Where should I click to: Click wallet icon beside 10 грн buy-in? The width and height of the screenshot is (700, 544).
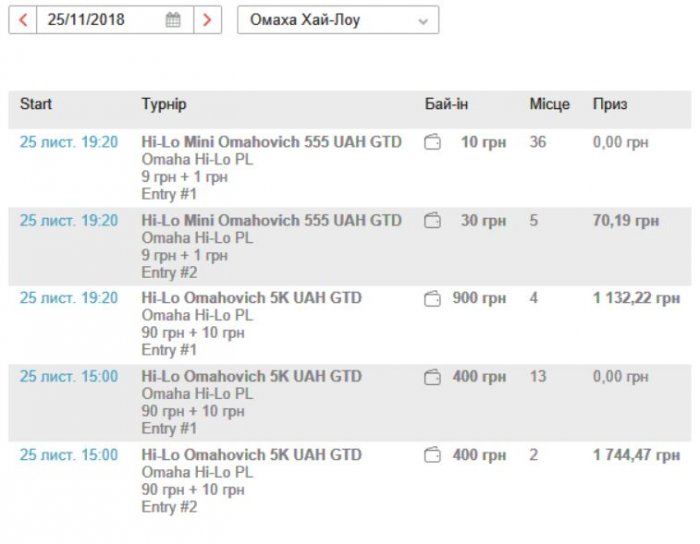coord(432,143)
